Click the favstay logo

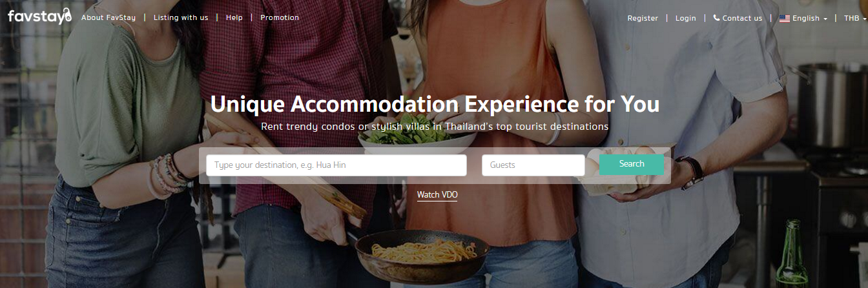coord(39,17)
